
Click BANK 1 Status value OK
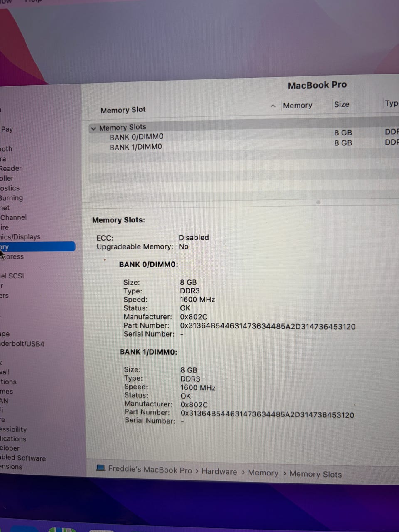(x=185, y=396)
